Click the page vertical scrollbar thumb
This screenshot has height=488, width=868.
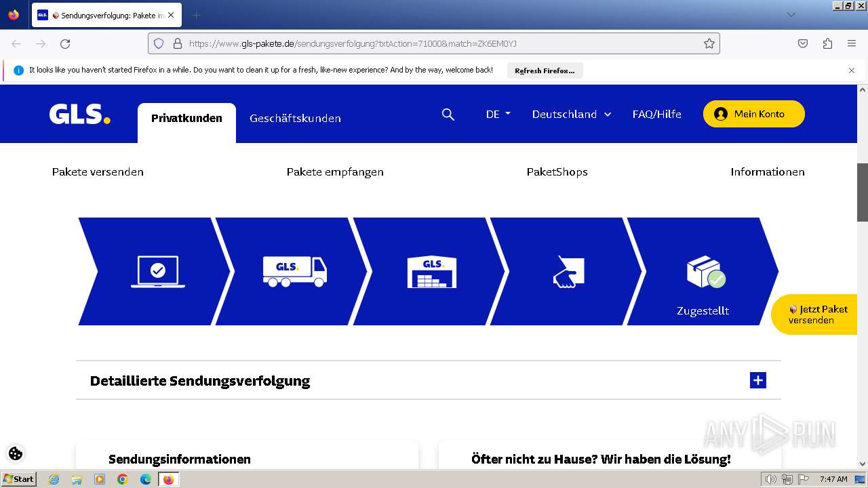(x=863, y=192)
